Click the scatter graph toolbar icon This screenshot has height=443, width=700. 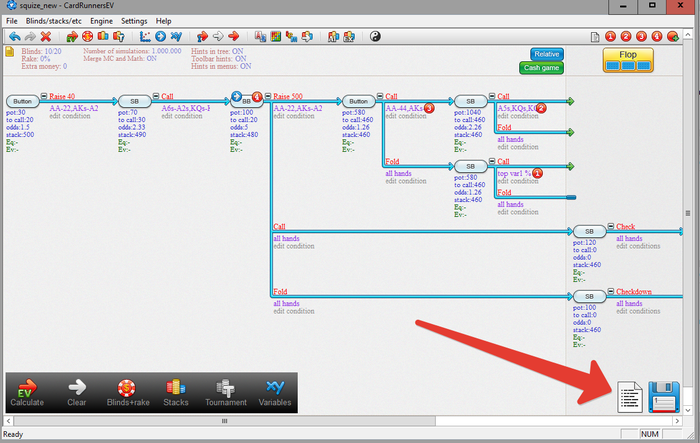pyautogui.click(x=145, y=37)
